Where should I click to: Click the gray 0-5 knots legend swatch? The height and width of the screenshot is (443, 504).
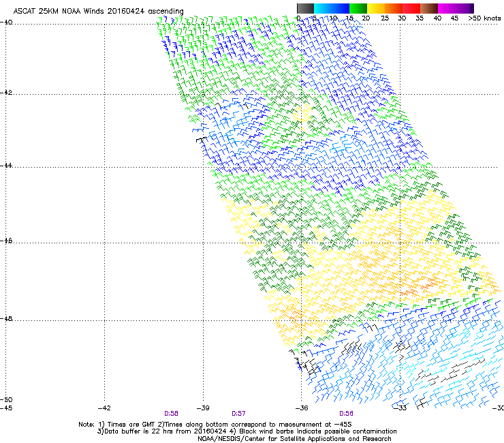point(305,8)
